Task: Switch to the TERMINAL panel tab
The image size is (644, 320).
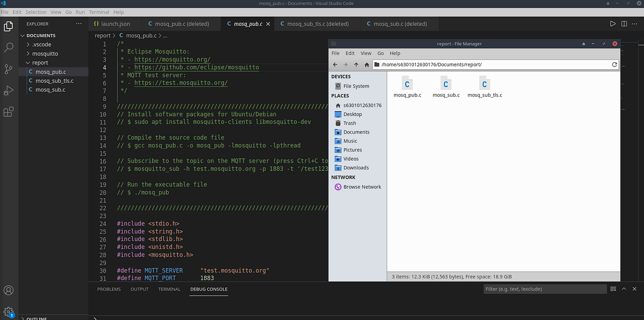Action: point(169,289)
